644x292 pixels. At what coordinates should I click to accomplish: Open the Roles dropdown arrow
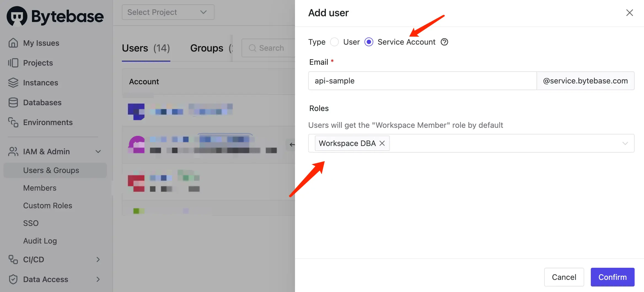pos(625,143)
